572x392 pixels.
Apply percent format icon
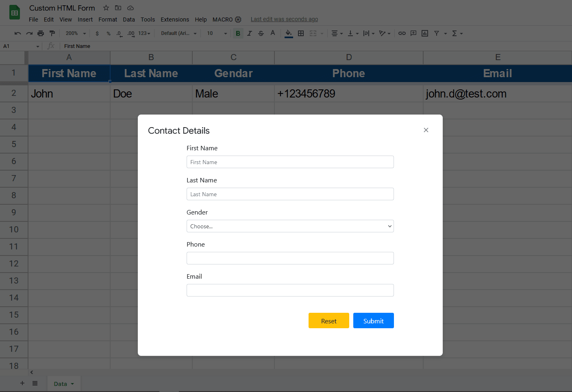point(109,33)
